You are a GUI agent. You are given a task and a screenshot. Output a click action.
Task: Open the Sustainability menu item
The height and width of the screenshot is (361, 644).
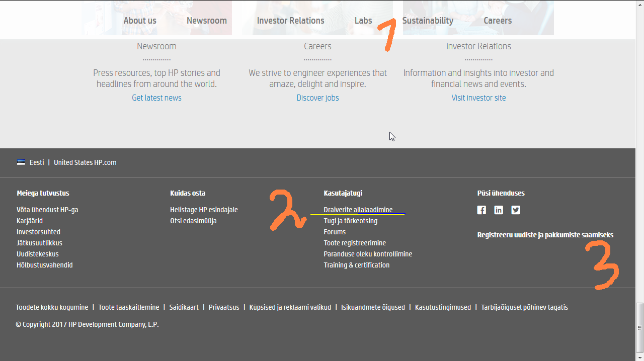click(428, 21)
